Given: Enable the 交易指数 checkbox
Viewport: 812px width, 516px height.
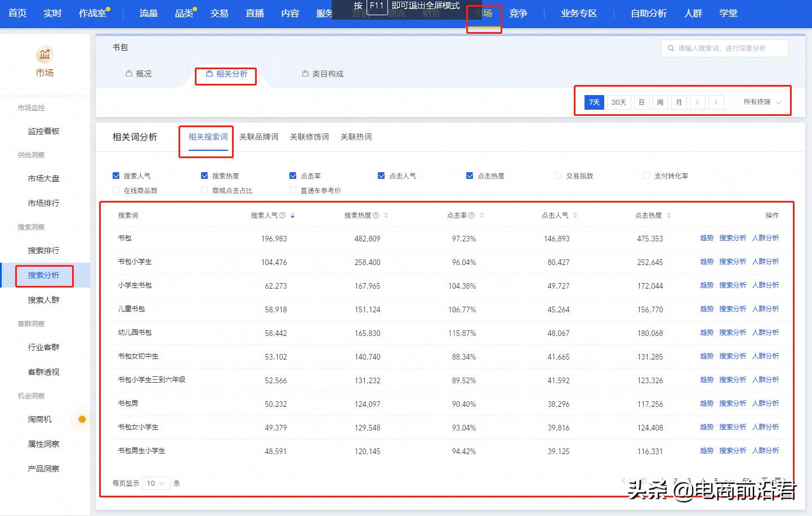Looking at the screenshot, I should [558, 176].
